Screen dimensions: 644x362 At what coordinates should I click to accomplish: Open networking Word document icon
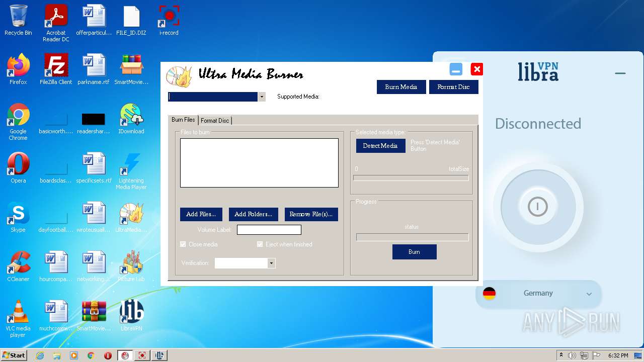click(94, 266)
